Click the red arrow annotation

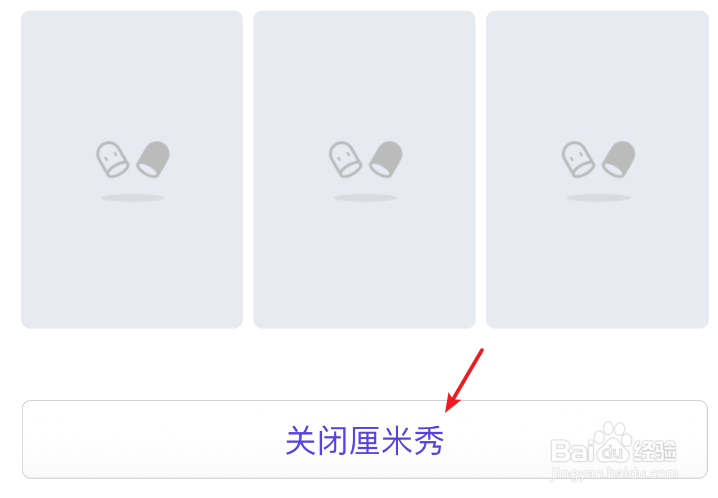pyautogui.click(x=464, y=380)
